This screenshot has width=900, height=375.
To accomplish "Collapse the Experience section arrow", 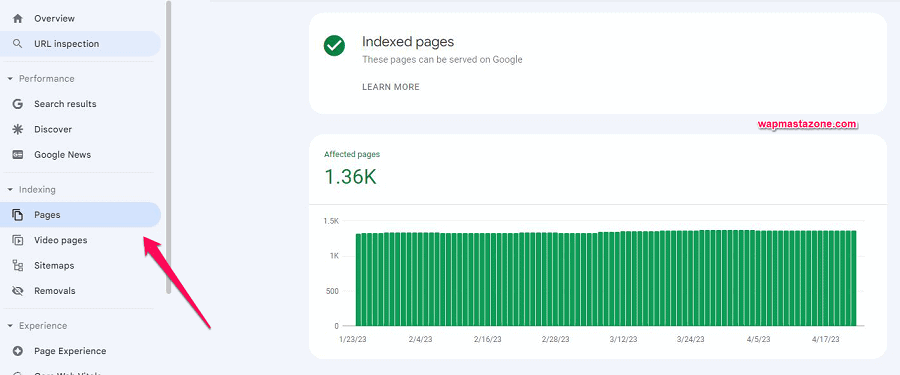I will coord(10,326).
